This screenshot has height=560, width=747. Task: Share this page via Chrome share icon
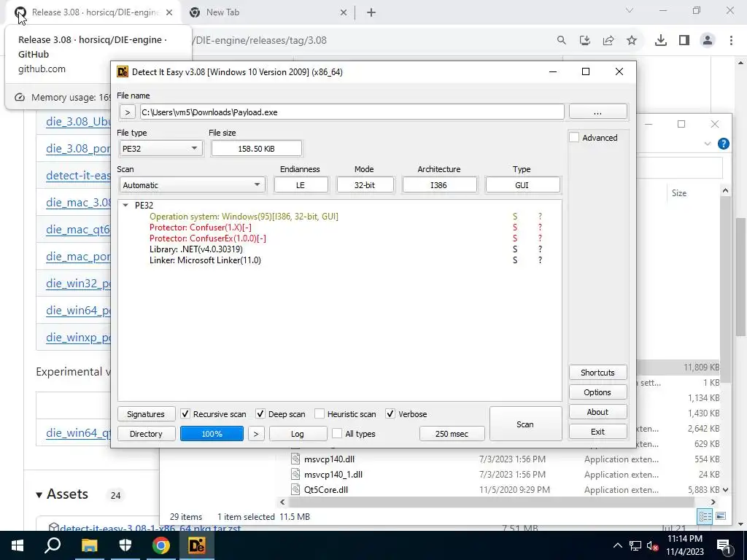[608, 41]
